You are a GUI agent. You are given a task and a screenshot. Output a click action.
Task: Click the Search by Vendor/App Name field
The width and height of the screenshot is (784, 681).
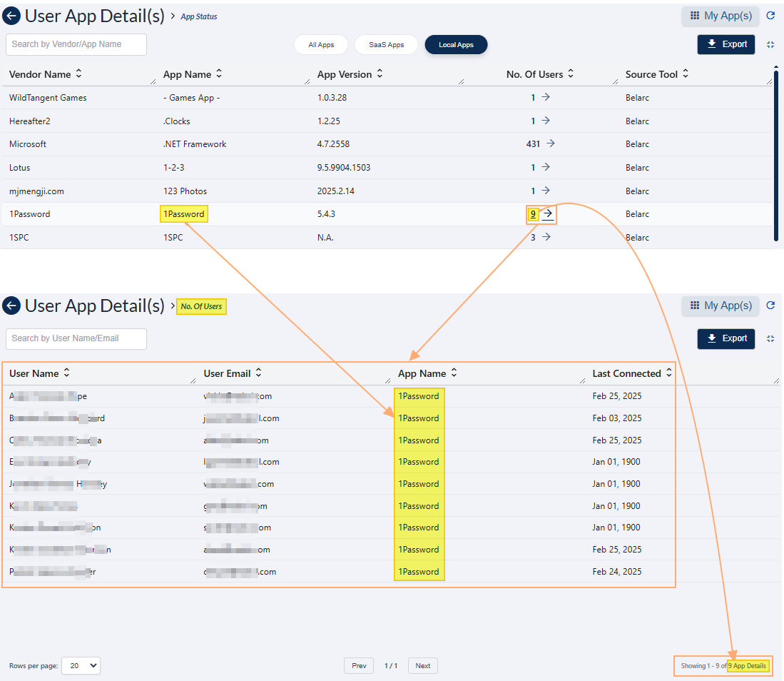[76, 44]
